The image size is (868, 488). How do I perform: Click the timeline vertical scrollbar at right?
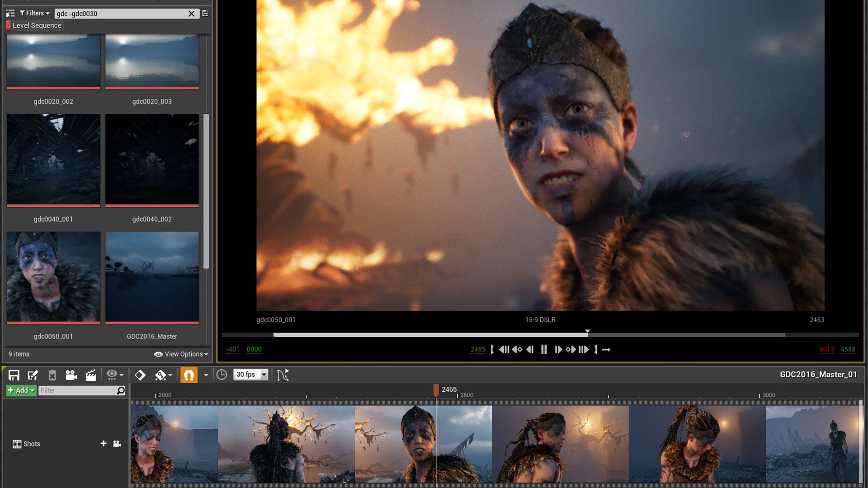click(x=861, y=441)
